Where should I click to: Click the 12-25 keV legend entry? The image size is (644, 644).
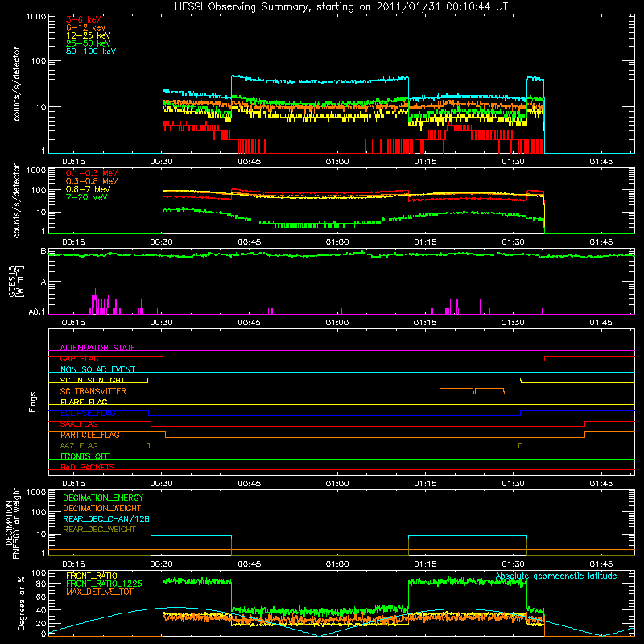[x=89, y=35]
